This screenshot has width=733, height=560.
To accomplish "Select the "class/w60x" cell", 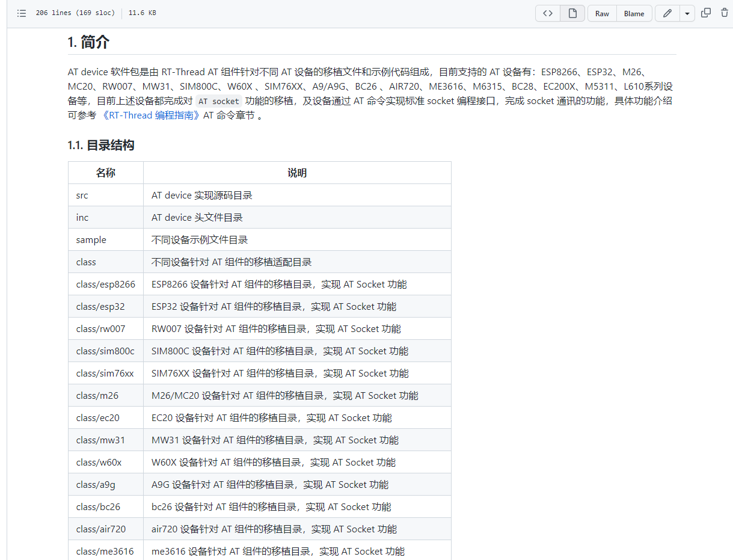I will click(106, 462).
